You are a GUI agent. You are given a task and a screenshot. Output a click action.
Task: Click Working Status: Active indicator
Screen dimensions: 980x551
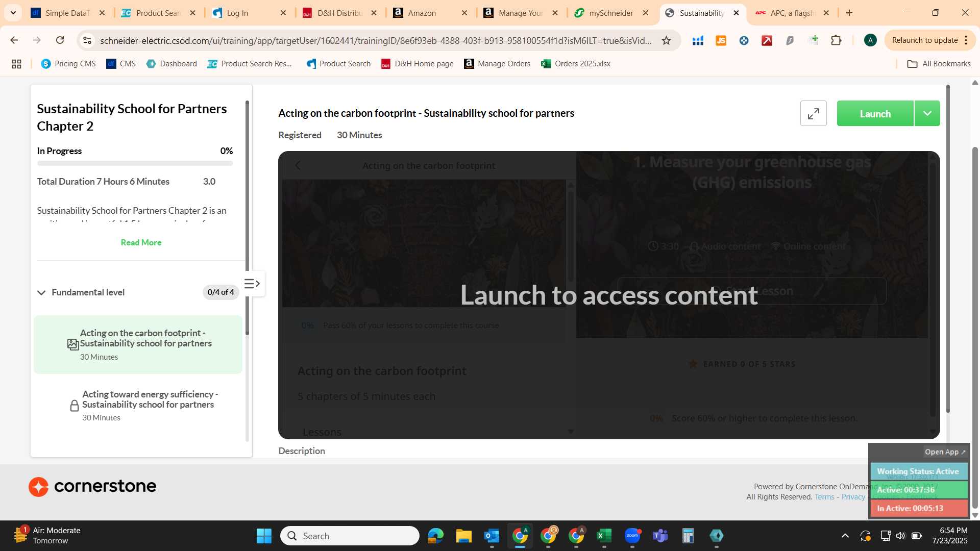[x=918, y=471]
